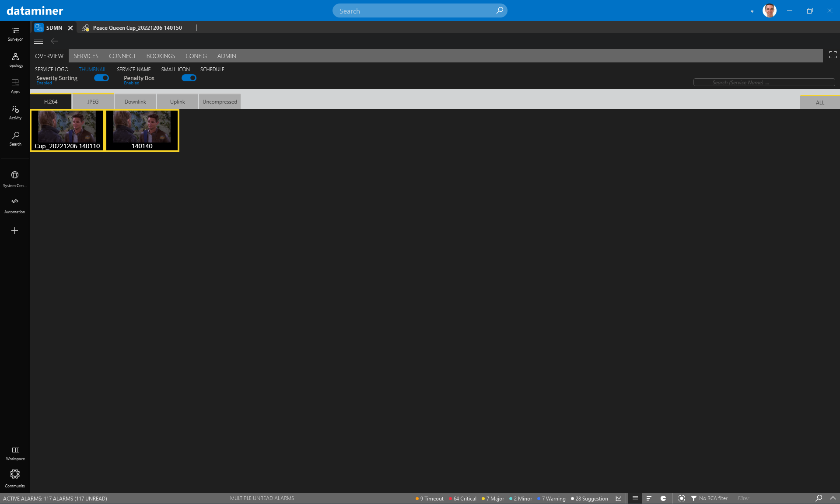Open the Activity sidebar panel
840x504 pixels.
[x=15, y=113]
